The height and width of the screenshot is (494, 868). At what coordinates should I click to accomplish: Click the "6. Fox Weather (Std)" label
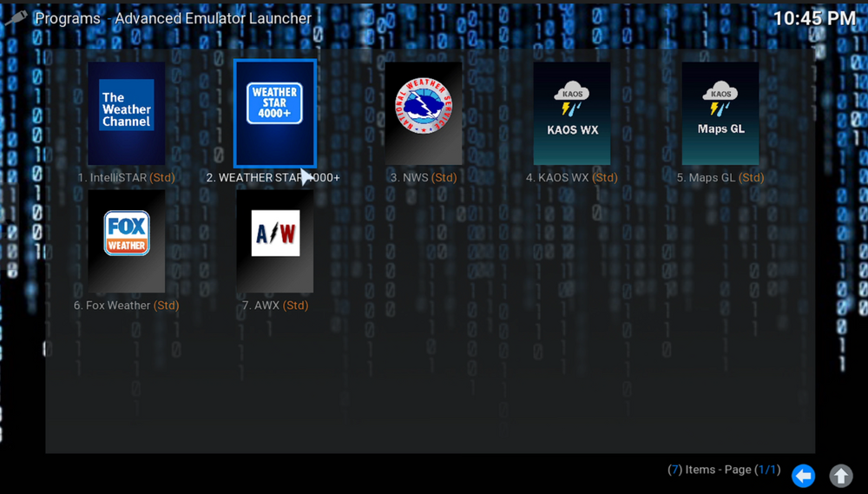click(127, 306)
